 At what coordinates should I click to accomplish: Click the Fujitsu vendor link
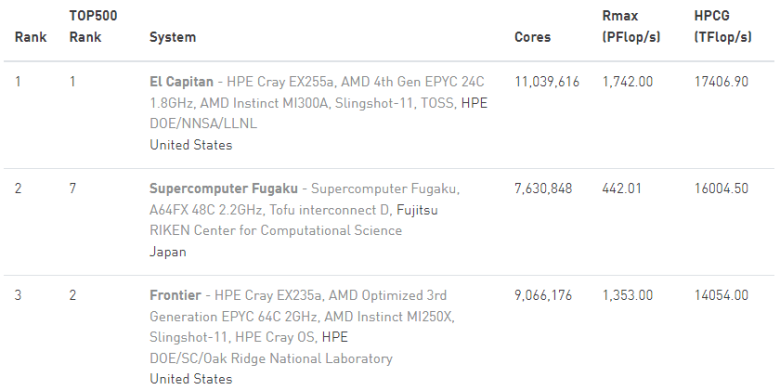point(417,210)
